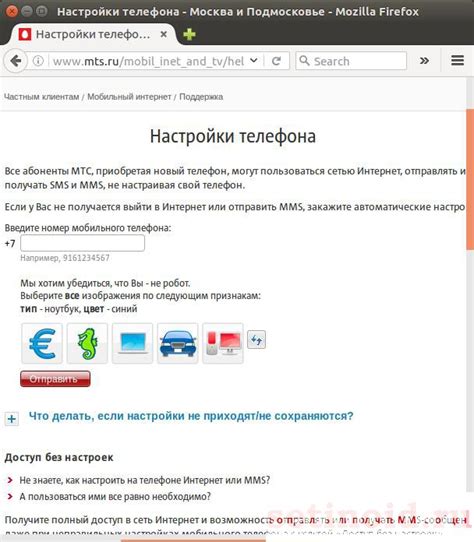Minimize the Firefox window
The height and width of the screenshot is (542, 474).
[27, 11]
